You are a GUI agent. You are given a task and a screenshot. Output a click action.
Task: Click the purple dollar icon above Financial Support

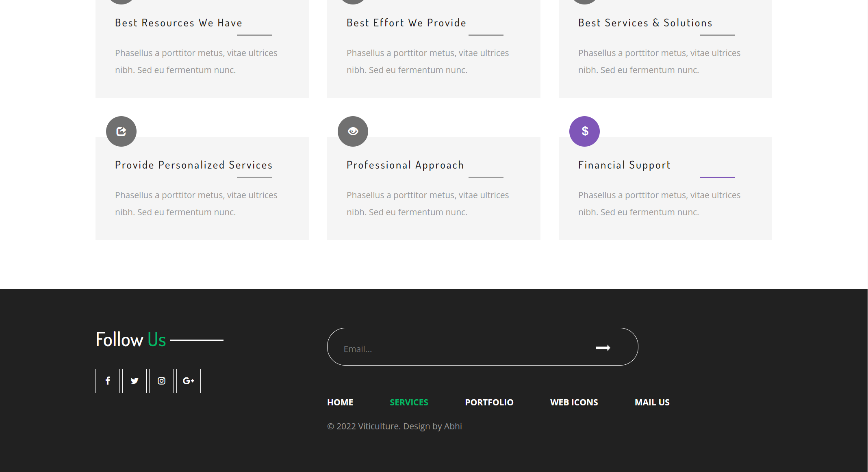point(584,131)
